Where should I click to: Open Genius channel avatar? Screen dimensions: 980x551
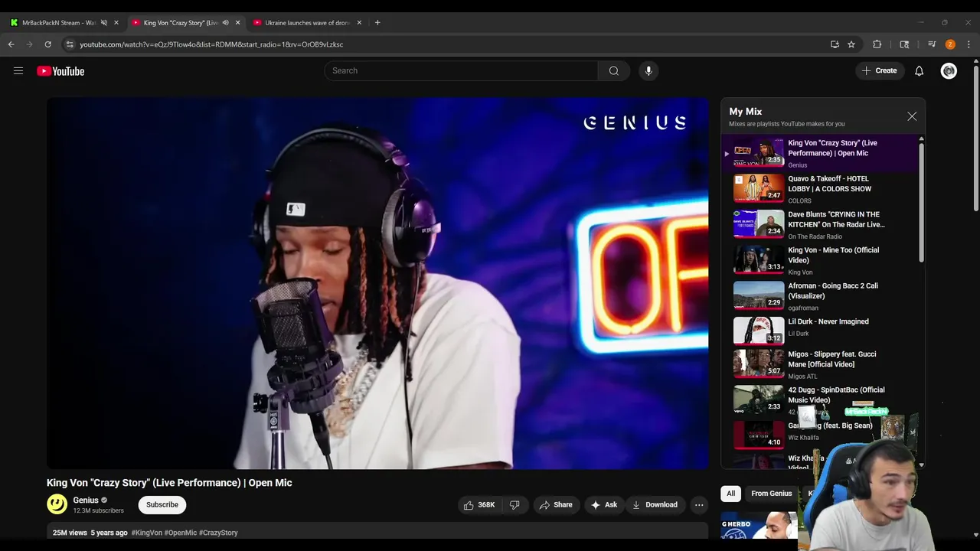(57, 504)
